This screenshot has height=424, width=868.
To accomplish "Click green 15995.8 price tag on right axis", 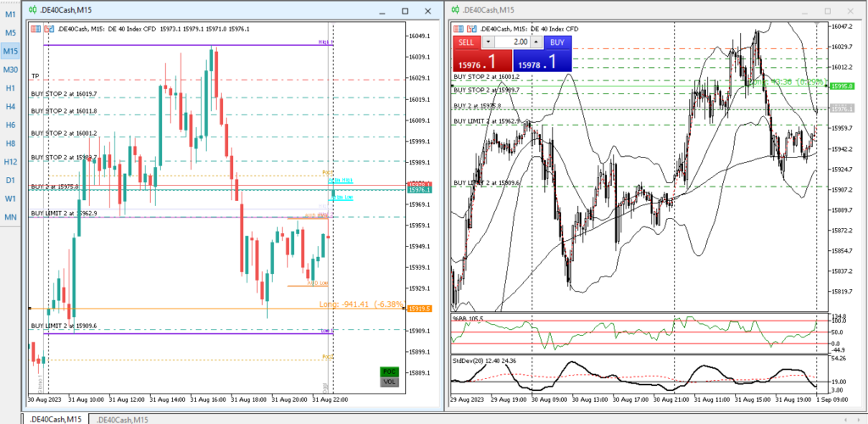I will [843, 86].
